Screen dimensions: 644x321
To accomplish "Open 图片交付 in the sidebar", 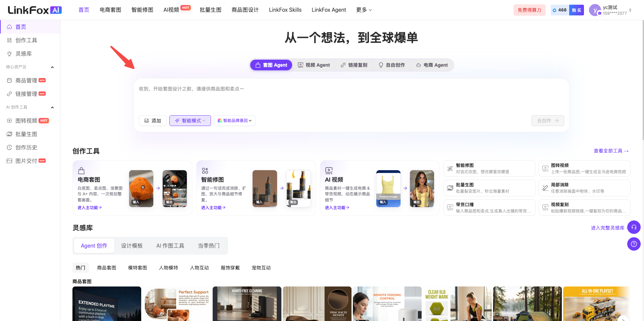I will (x=30, y=161).
